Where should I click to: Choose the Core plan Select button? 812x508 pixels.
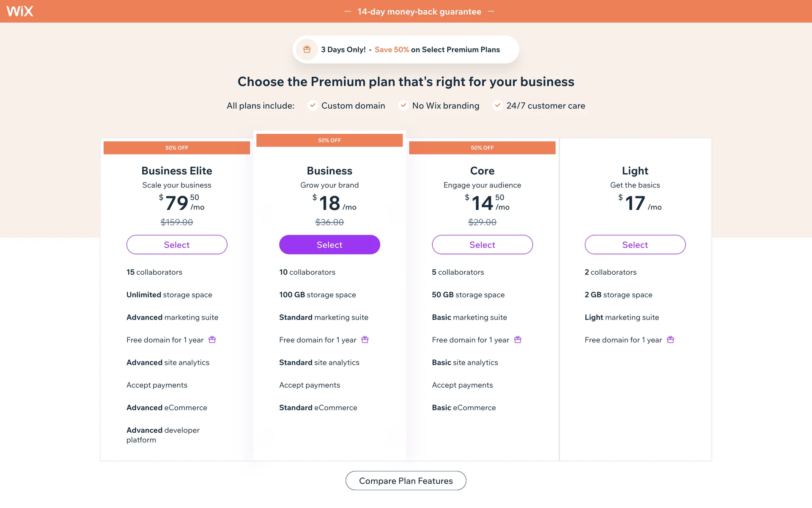point(482,245)
